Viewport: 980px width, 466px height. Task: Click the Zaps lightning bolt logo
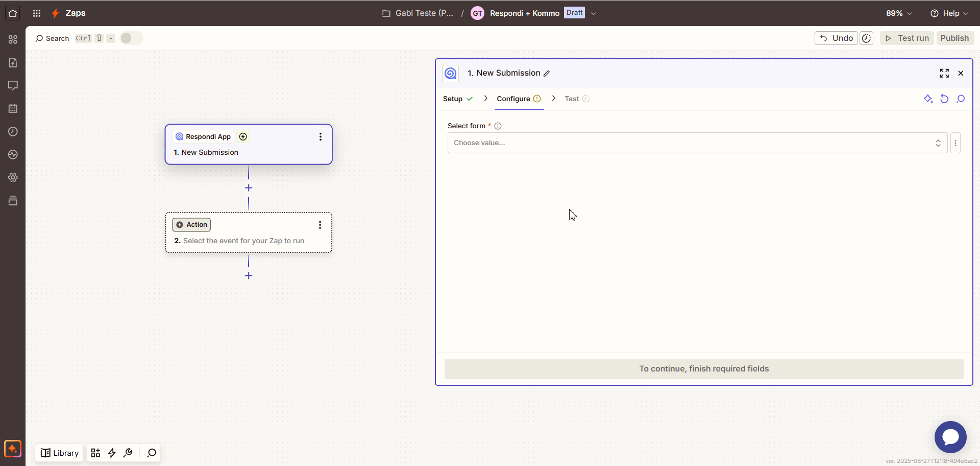[55, 13]
